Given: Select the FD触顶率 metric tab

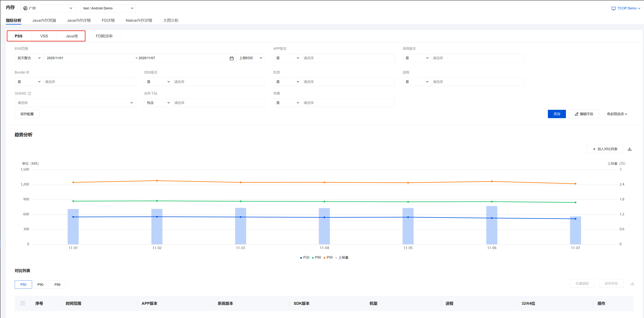Looking at the screenshot, I should tap(104, 36).
